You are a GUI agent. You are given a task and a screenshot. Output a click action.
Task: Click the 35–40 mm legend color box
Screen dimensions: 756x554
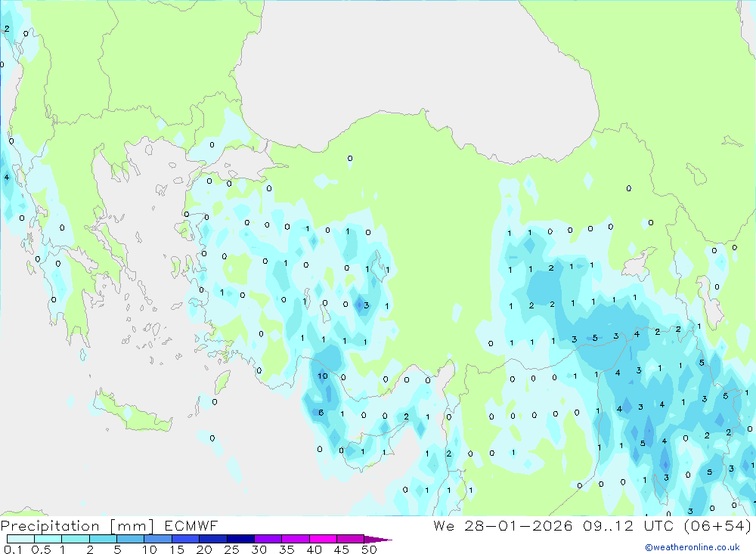296,539
